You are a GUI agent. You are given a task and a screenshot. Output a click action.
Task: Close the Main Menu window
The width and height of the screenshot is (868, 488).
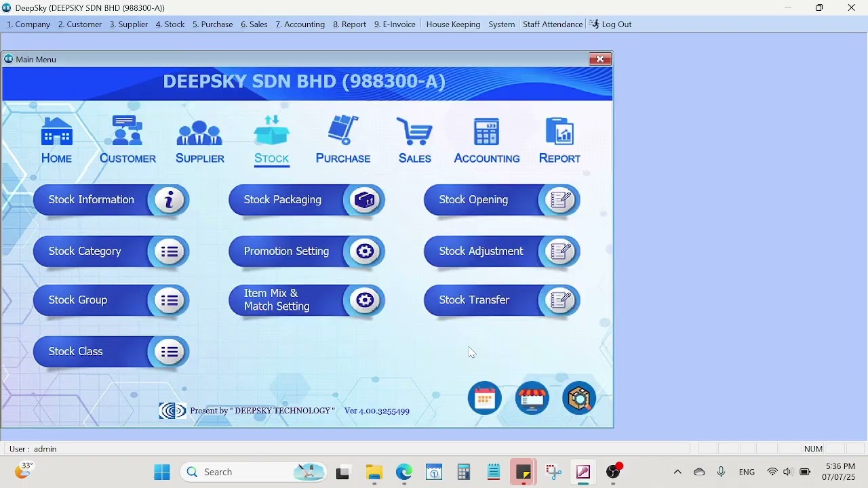tap(600, 59)
